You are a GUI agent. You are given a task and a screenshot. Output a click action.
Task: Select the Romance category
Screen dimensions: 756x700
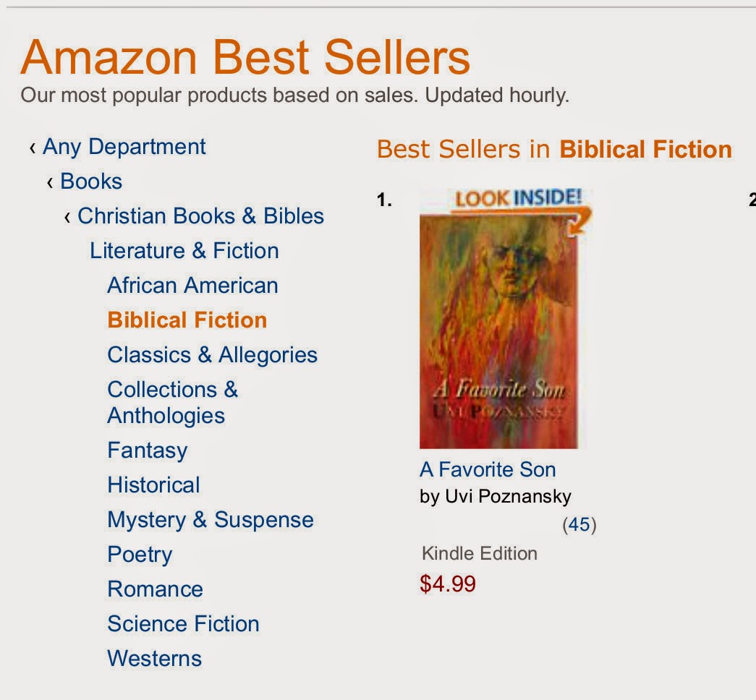tap(155, 589)
